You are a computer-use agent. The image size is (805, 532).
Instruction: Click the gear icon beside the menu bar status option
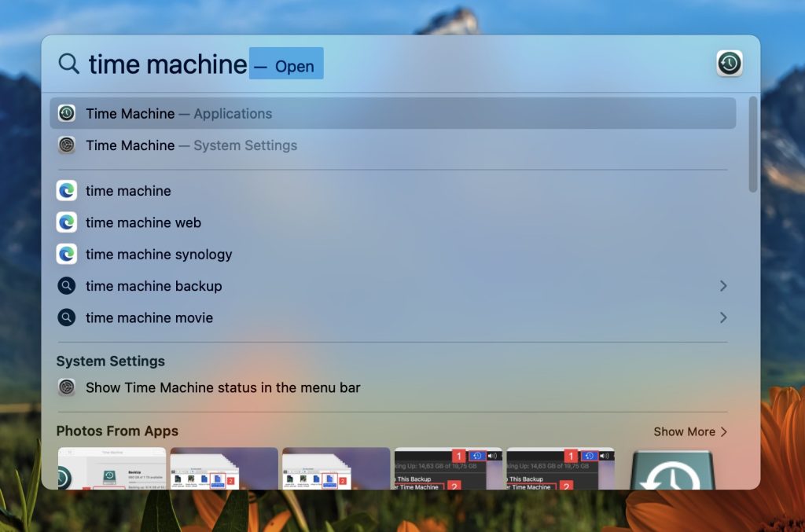[x=66, y=387]
